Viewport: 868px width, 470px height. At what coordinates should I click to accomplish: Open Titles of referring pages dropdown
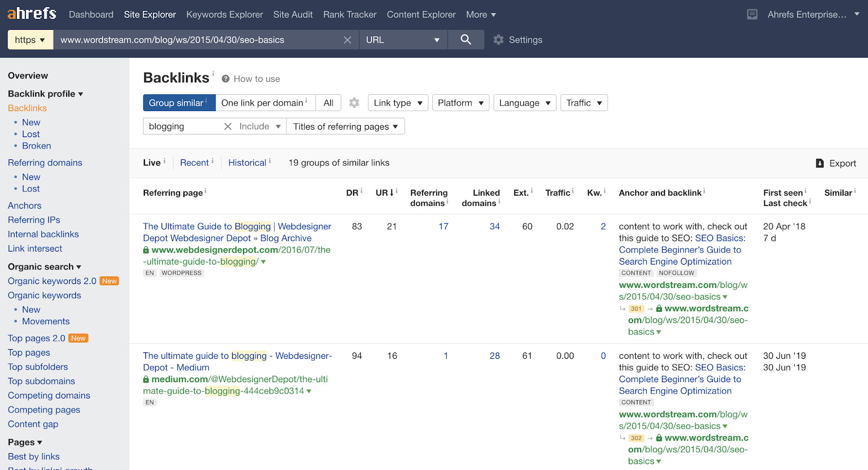click(345, 126)
